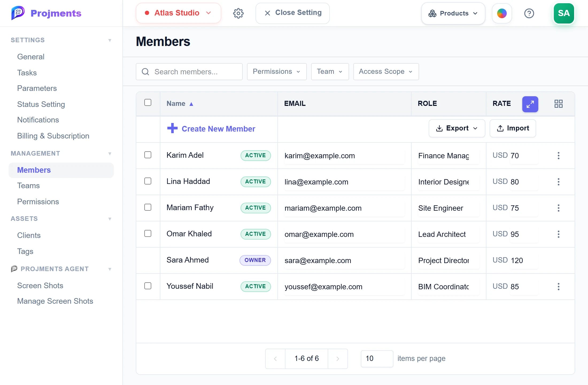Screen dimensions: 588x385
Task: Sort by the Name column header
Action: [180, 103]
